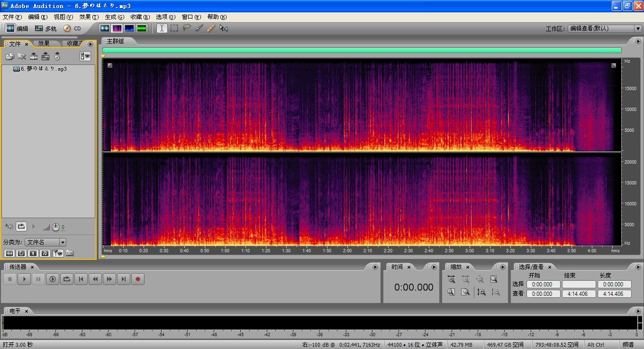
Task: Toggle the show video files filter
Action: click(33, 253)
